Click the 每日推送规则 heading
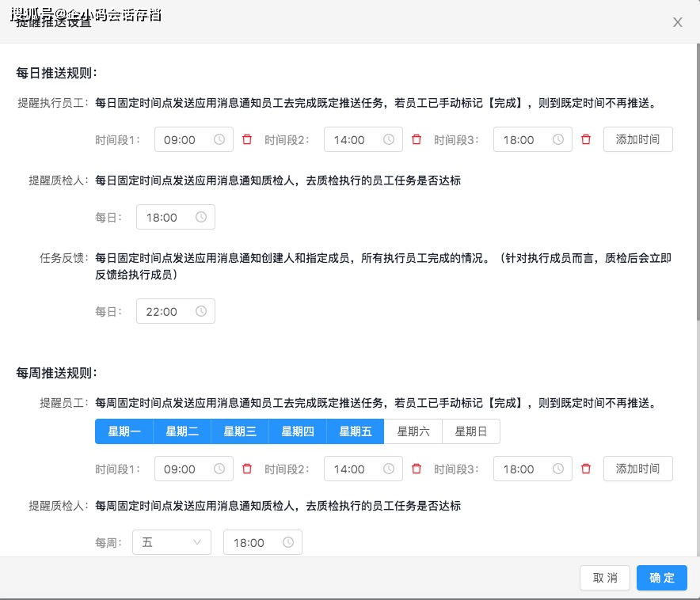The image size is (700, 600). (57, 73)
